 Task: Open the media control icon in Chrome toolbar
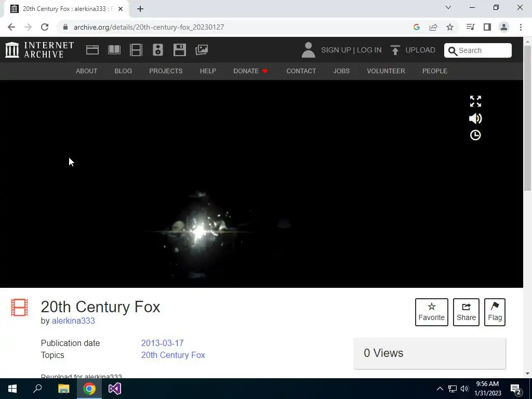(x=470, y=27)
